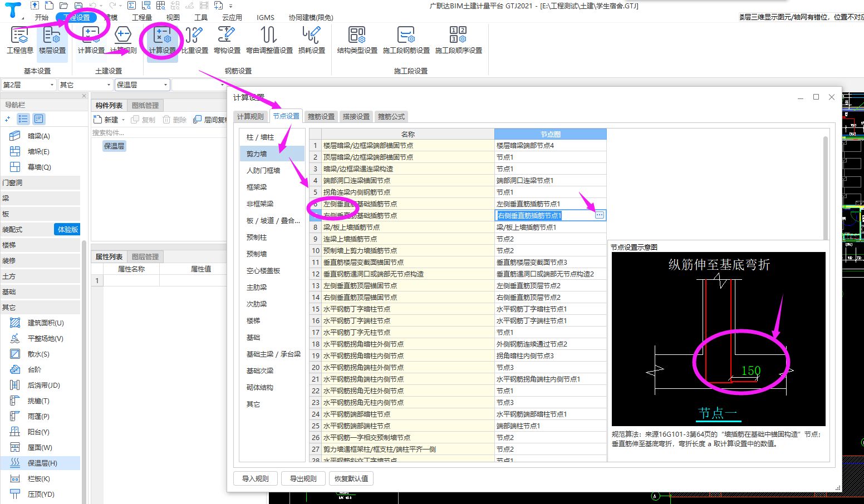Open 弯曲调整值设置 bend adjustment settings
This screenshot has height=504, width=864.
[269, 39]
